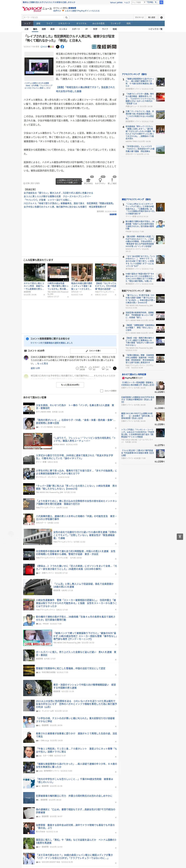Open the settings gear icon
This screenshot has height=868, width=186.
(161, 18)
